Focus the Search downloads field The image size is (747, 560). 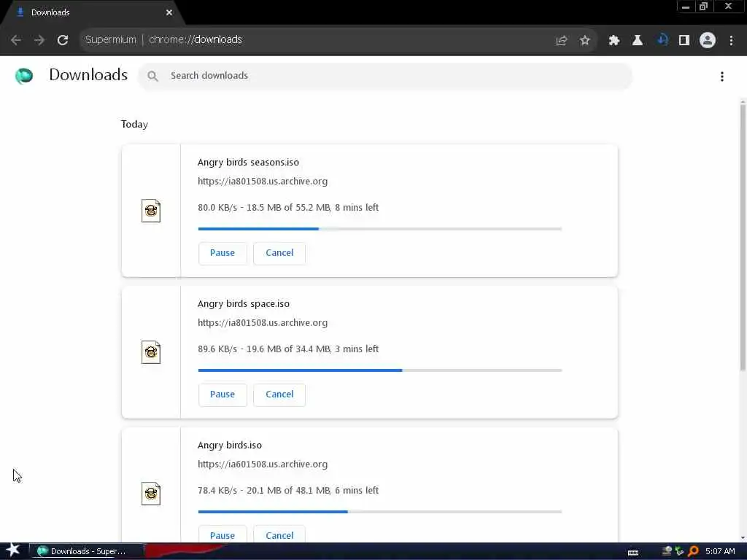385,76
